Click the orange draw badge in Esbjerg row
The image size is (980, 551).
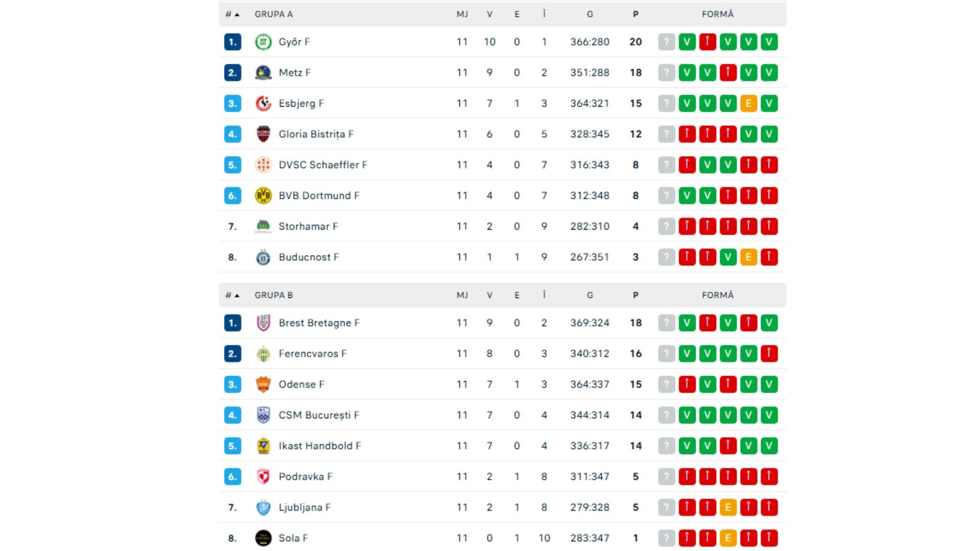click(748, 103)
